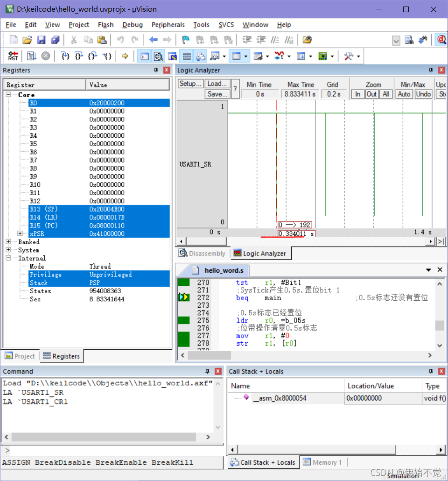Toggle Symbols window button
Viewport: 448px width, 481px height.
172,56
